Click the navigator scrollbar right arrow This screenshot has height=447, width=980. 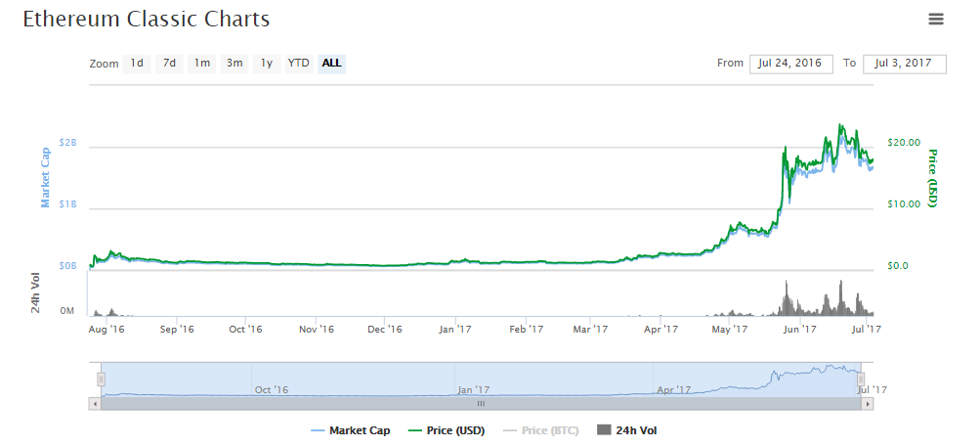(x=868, y=404)
